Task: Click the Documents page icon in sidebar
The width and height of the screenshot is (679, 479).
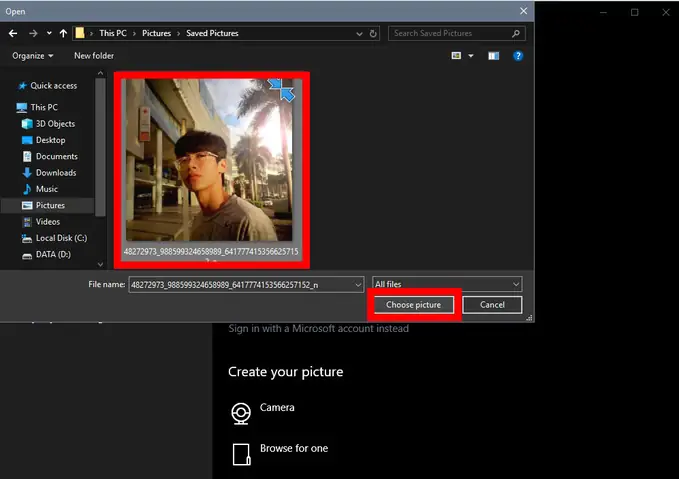Action: click(x=27, y=156)
